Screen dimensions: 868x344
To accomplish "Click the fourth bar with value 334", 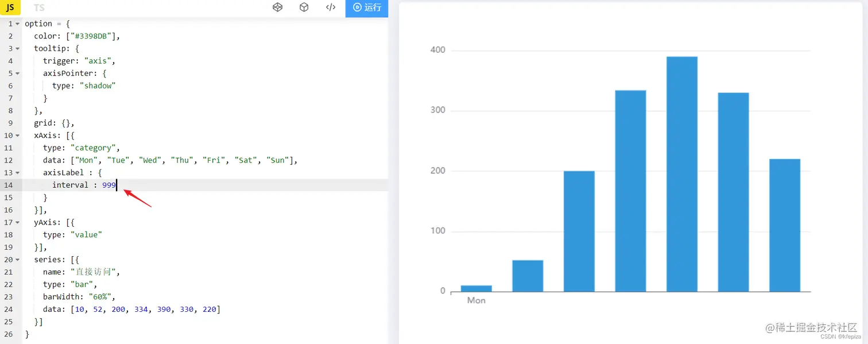I will pos(630,191).
